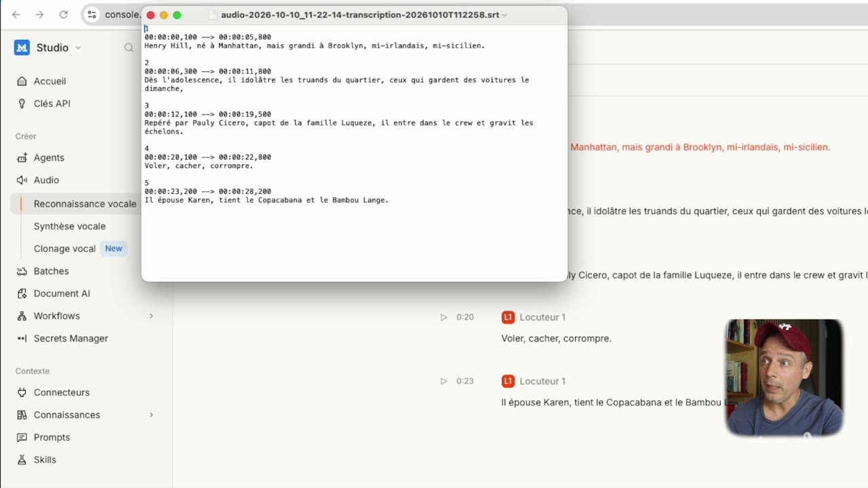868x488 pixels.
Task: Open the Secrets Manager icon
Action: point(22,338)
